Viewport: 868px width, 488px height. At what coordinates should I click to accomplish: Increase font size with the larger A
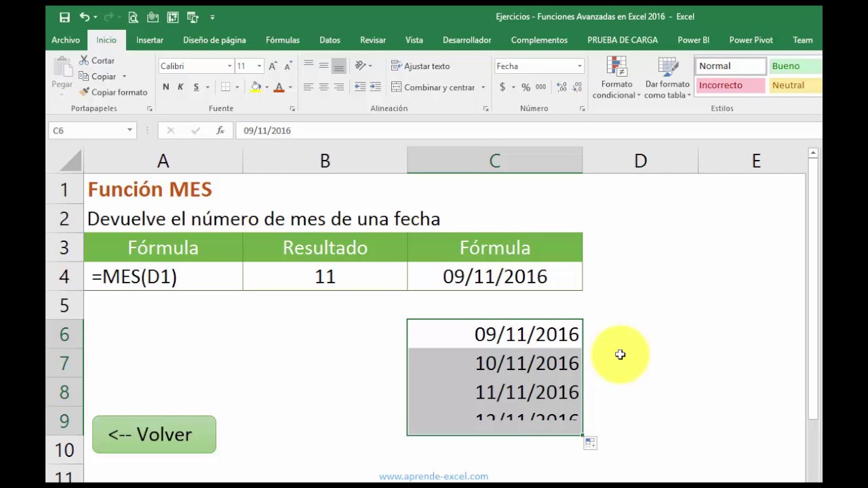(x=273, y=66)
